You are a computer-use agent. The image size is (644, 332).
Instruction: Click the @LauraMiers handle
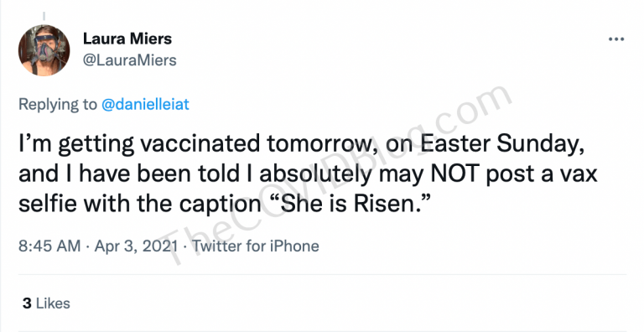(x=130, y=60)
